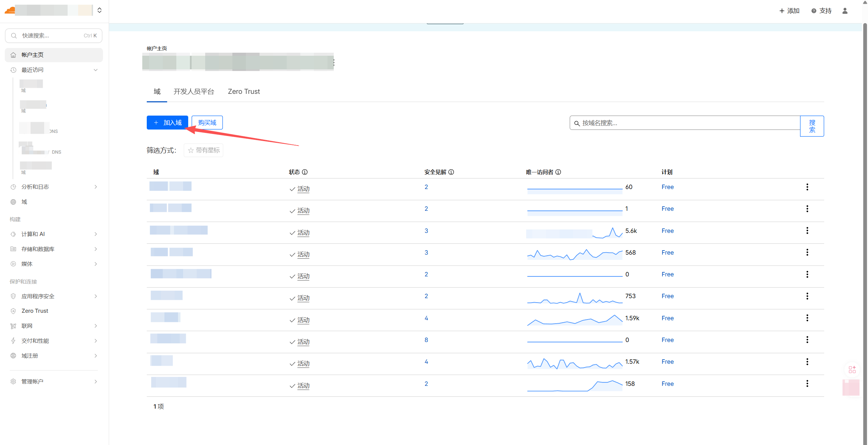
Task: Click the Cloudflare logo icon
Action: [x=10, y=10]
